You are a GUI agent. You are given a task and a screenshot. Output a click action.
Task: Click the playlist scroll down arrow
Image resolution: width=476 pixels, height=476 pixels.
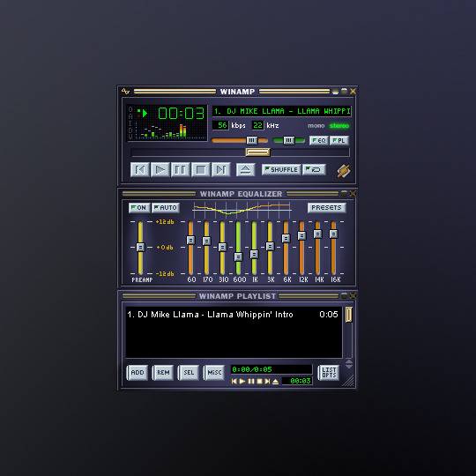click(349, 367)
